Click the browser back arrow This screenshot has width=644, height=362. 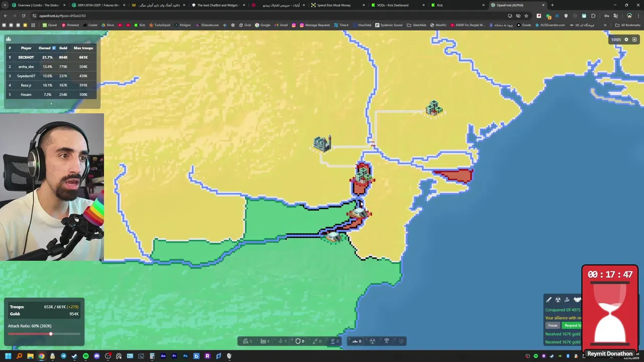(5, 16)
